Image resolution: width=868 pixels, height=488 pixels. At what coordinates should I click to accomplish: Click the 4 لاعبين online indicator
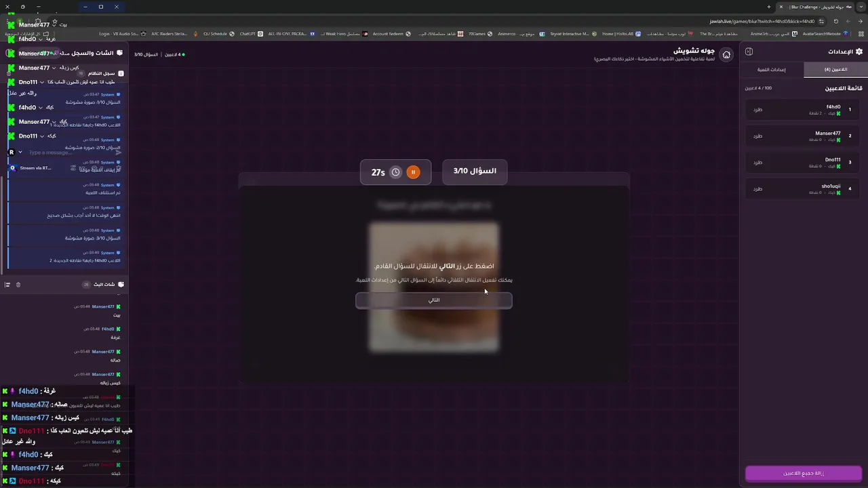coord(174,54)
